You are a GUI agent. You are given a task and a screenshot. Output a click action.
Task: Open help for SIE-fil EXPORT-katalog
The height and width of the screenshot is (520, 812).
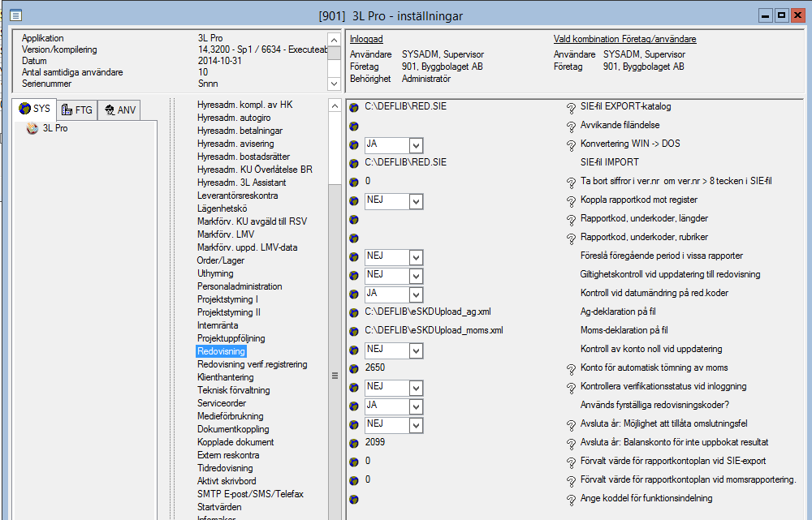571,108
